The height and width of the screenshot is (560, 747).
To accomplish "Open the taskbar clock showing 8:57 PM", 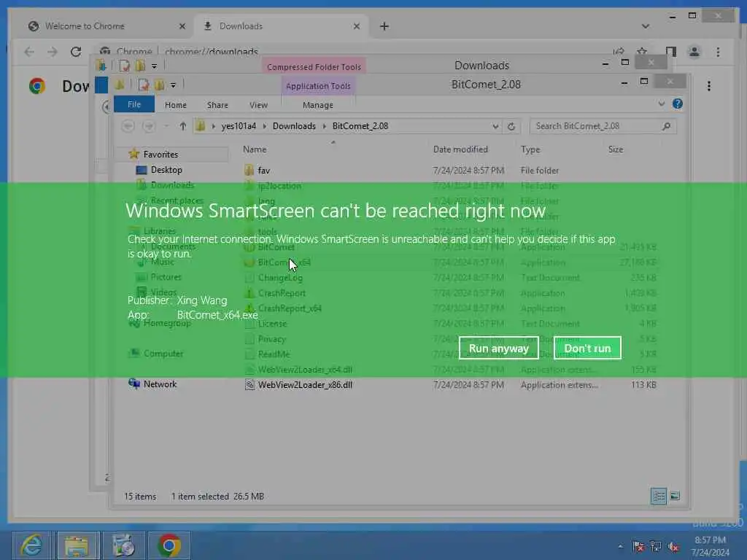I will coord(710,546).
